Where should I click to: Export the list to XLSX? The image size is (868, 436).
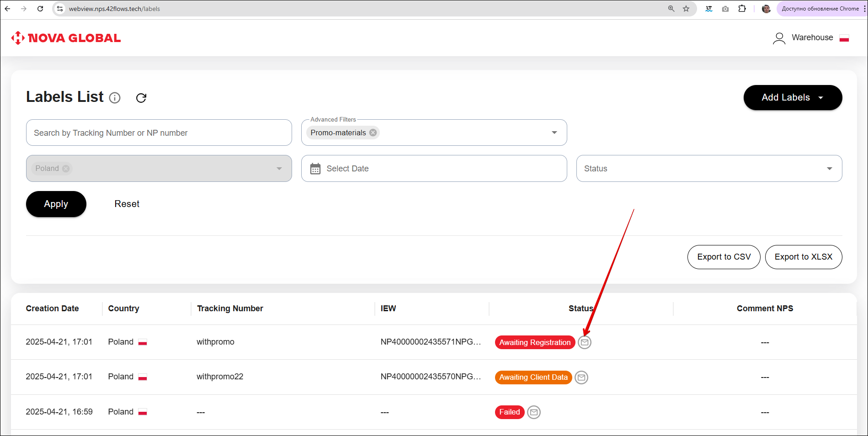click(x=803, y=257)
